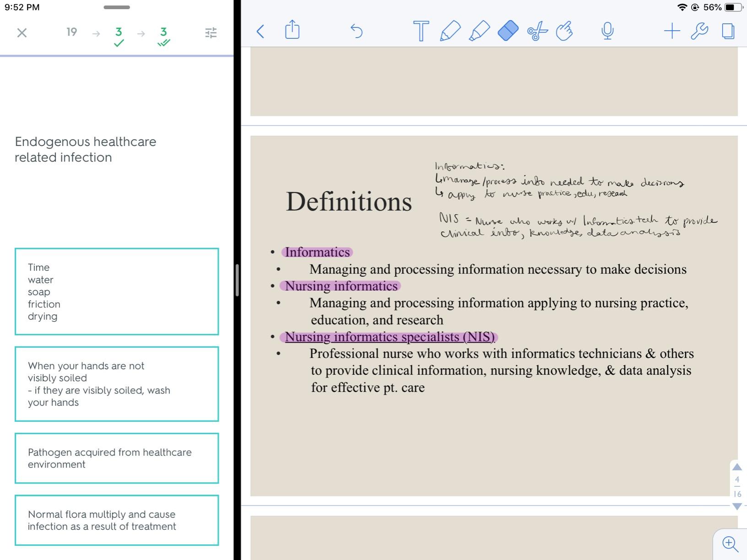Tap the familiar count with single checkmark
This screenshot has height=560, width=747.
(119, 37)
